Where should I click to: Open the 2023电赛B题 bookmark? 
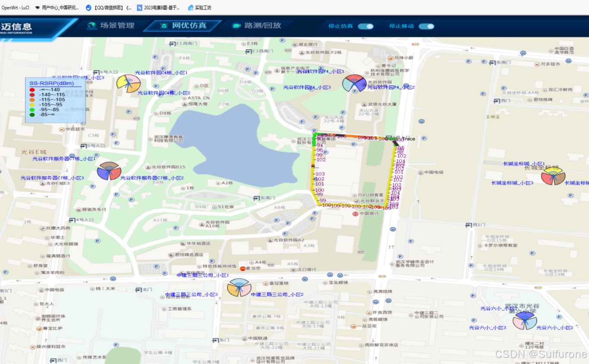tap(159, 7)
